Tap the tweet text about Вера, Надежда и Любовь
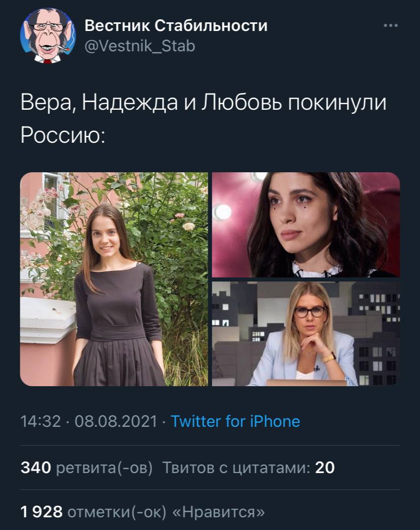 click(203, 118)
